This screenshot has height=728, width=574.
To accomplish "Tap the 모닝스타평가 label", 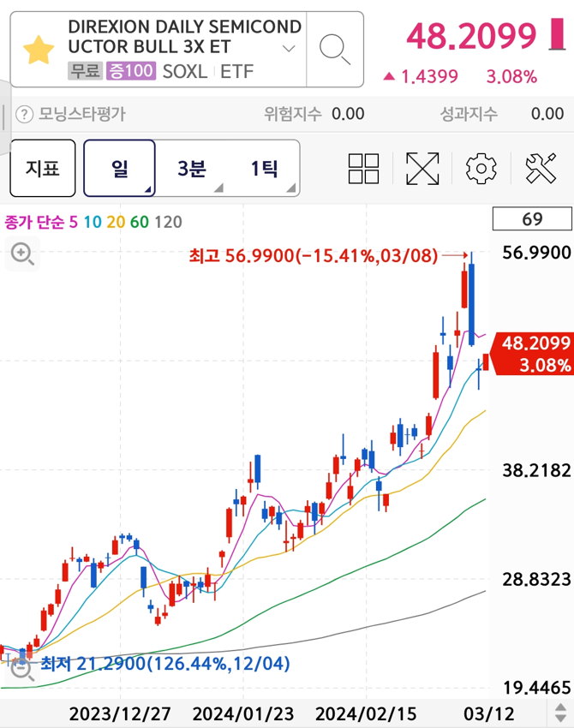I will tap(81, 114).
